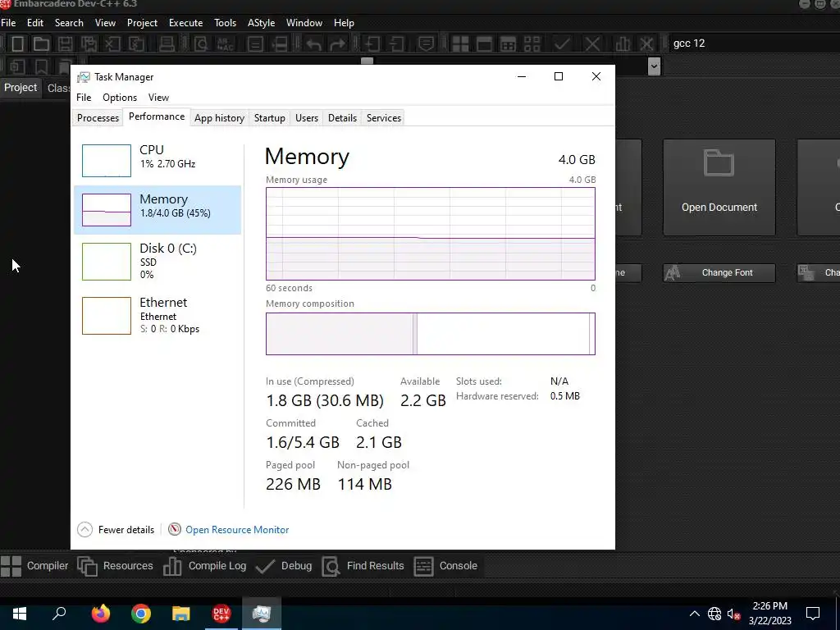The image size is (840, 630).
Task: Switch to the Services tab
Action: click(x=384, y=118)
